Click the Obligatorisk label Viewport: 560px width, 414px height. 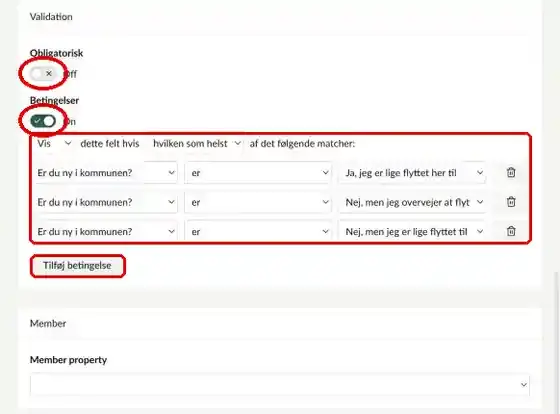pyautogui.click(x=56, y=53)
